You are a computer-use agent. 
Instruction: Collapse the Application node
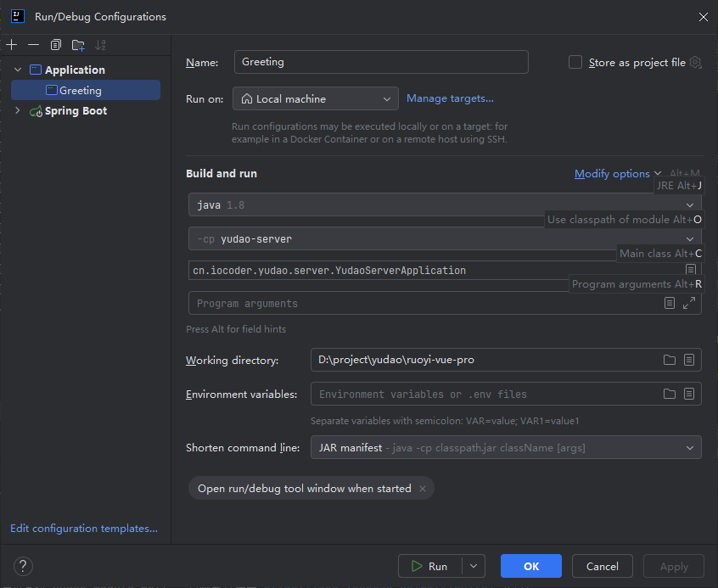point(17,69)
